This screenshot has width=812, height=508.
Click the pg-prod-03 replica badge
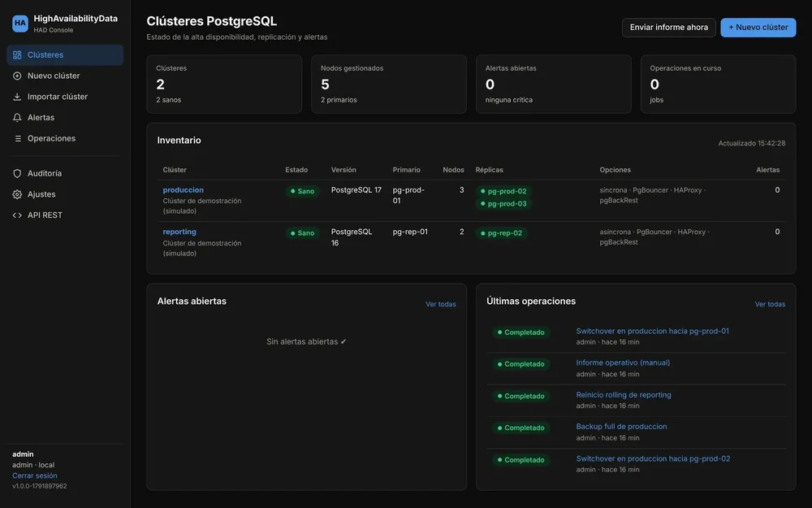pyautogui.click(x=503, y=204)
